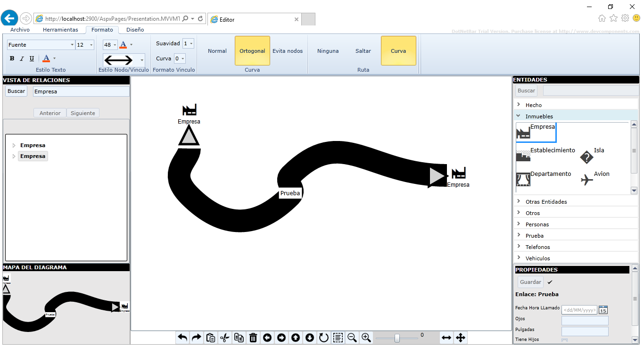Open the font size 12 dropdown
The width and height of the screenshot is (644, 348).
[91, 45]
